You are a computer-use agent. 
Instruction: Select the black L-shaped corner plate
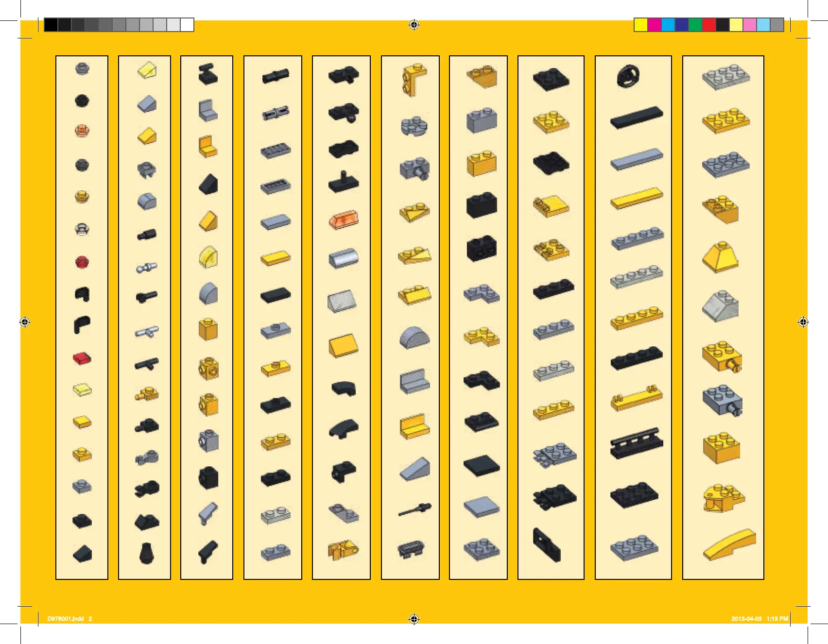(482, 380)
